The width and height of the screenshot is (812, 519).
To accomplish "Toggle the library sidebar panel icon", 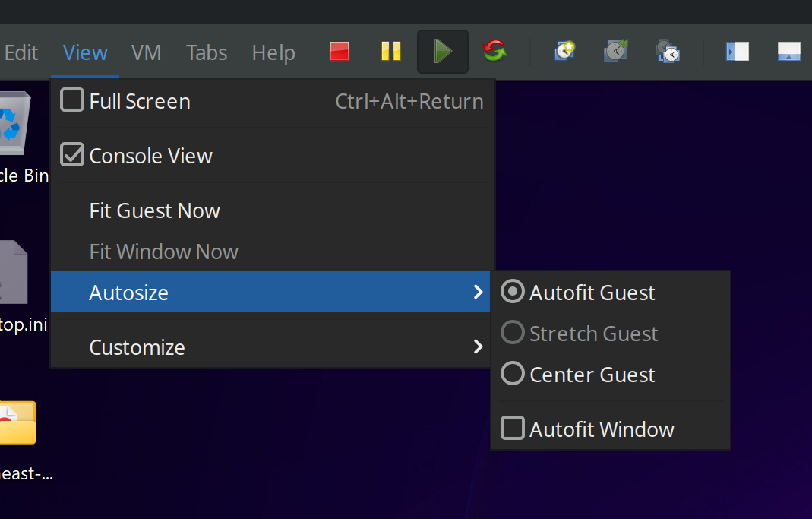I will (737, 52).
